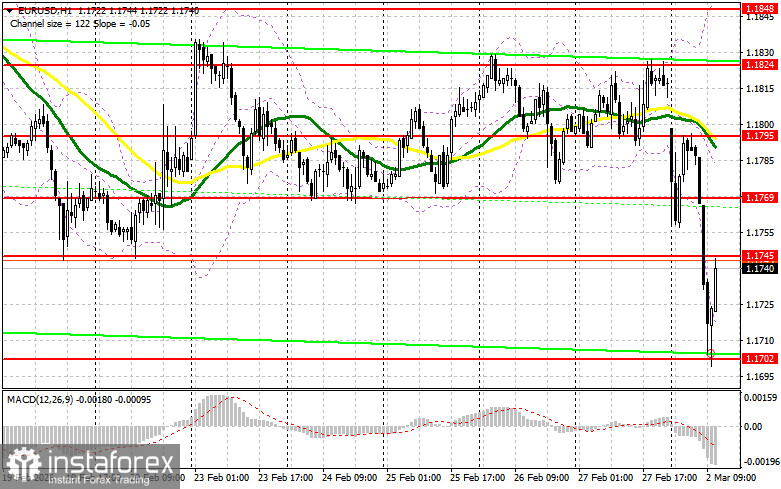This screenshot has width=781, height=489.
Task: Click the 1.1769 red price level tag
Action: pos(760,198)
